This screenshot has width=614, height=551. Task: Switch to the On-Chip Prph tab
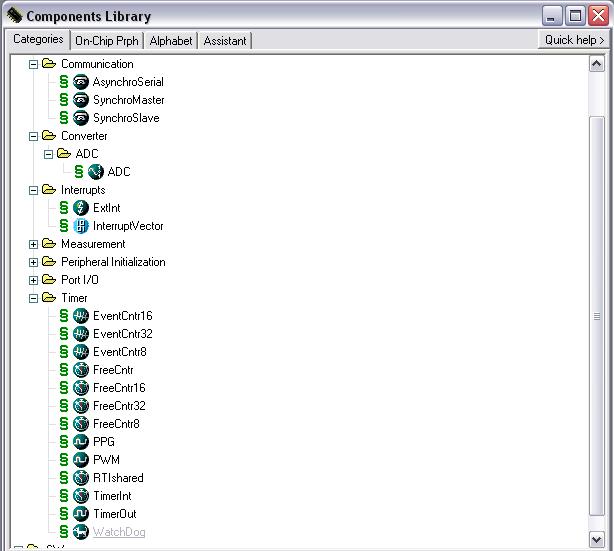click(x=107, y=41)
